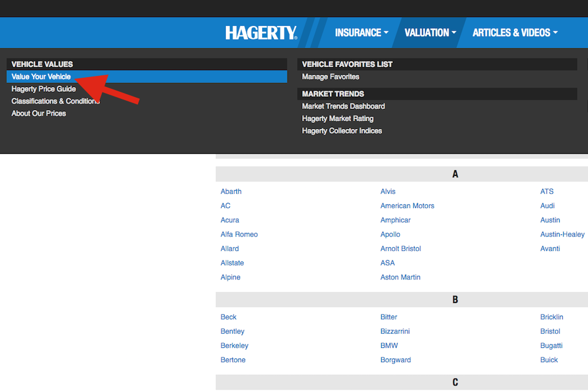
Task: Click the Bricklin make link
Action: [x=552, y=317]
